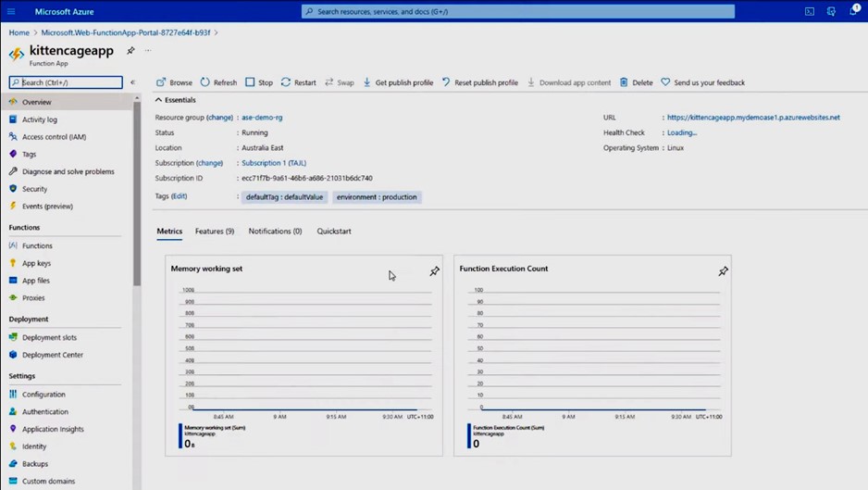Change the subscription
Screen dimensions: 868x490
coord(210,163)
